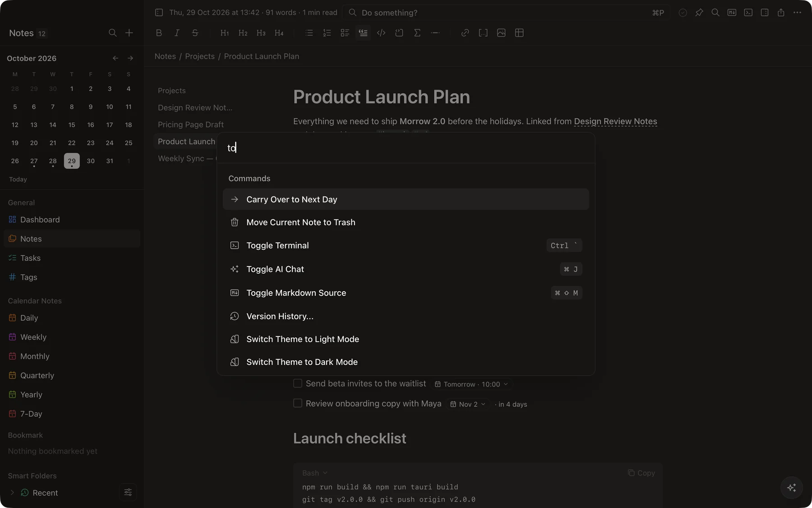Select 'Version History...' command
This screenshot has height=508, width=812.
pyautogui.click(x=406, y=316)
